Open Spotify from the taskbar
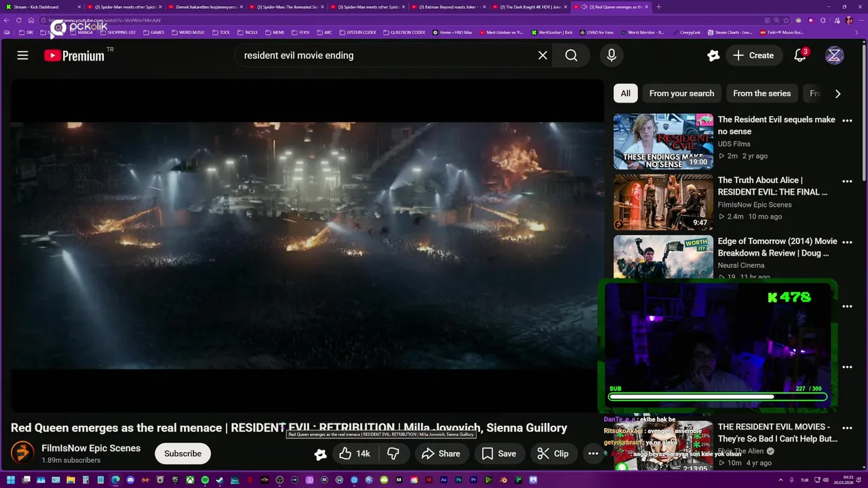The width and height of the screenshot is (868, 488). (x=205, y=480)
